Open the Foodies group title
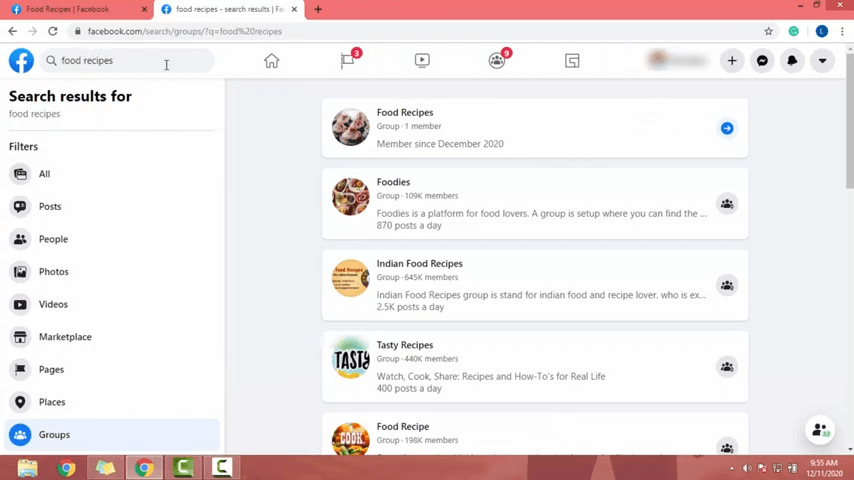The height and width of the screenshot is (480, 854). click(393, 182)
